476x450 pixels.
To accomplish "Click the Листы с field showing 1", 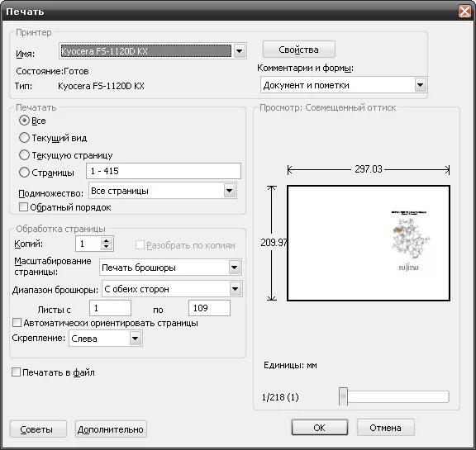I will point(110,308).
